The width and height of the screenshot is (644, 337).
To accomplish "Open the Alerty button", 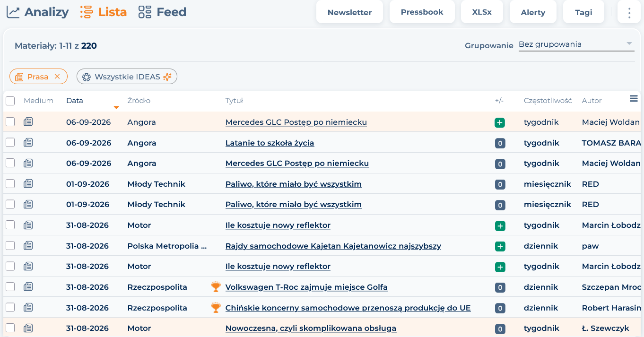I will pyautogui.click(x=533, y=12).
